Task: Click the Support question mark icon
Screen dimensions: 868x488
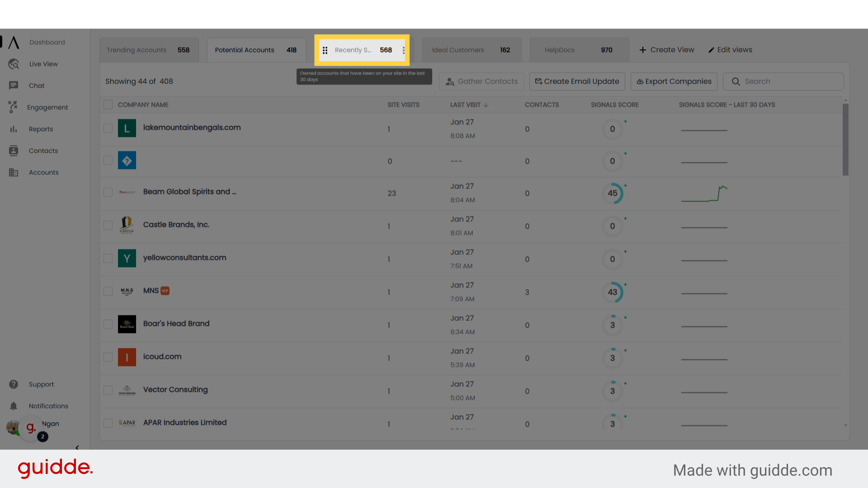Action: click(14, 385)
